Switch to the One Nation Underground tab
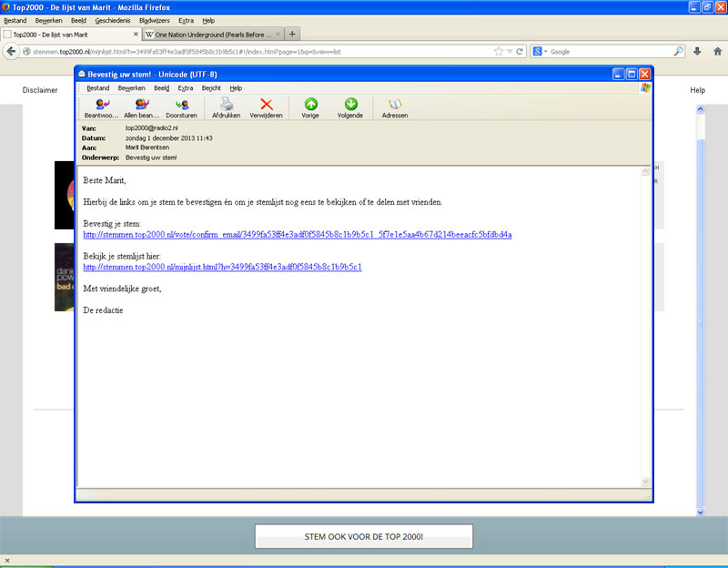 pos(213,35)
